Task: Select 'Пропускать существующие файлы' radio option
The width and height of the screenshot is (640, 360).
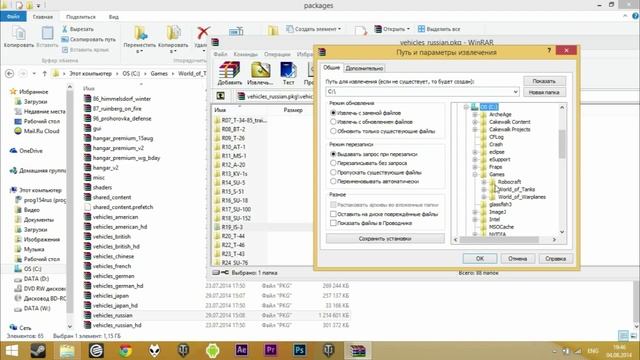Action: click(333, 172)
